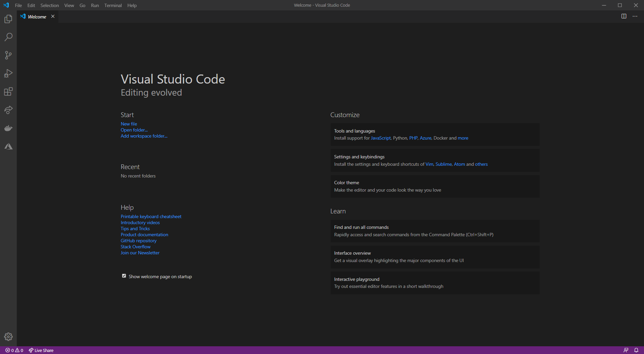
Task: Open the Source Control view
Action: tap(8, 55)
